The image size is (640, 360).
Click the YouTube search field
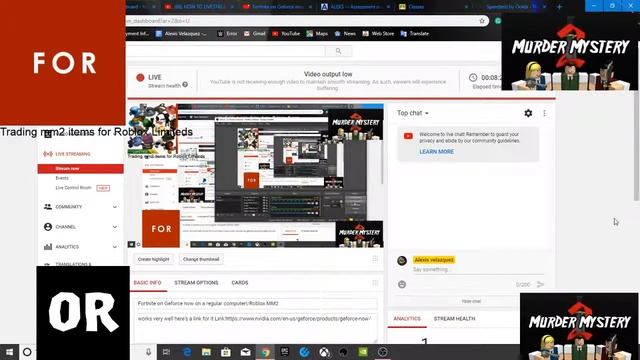(x=226, y=51)
